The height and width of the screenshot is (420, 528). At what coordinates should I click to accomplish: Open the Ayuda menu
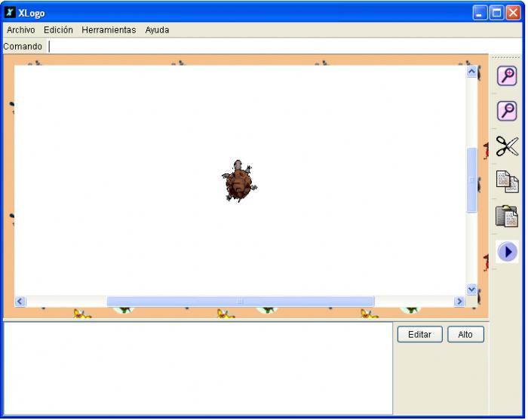coord(157,30)
